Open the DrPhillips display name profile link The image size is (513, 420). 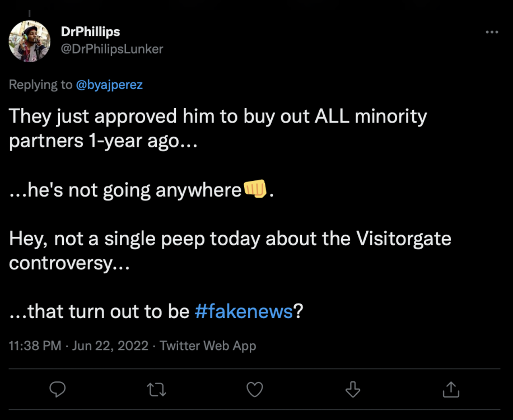pyautogui.click(x=90, y=33)
